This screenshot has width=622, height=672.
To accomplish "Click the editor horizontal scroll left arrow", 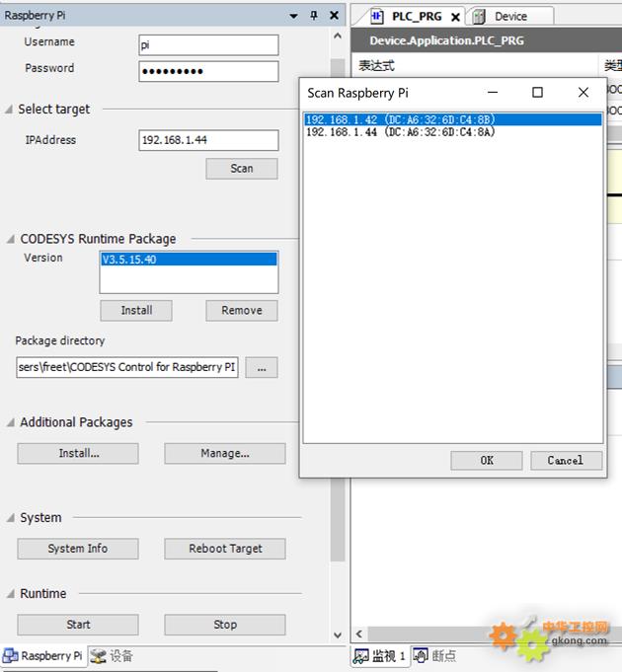I will pyautogui.click(x=359, y=634).
